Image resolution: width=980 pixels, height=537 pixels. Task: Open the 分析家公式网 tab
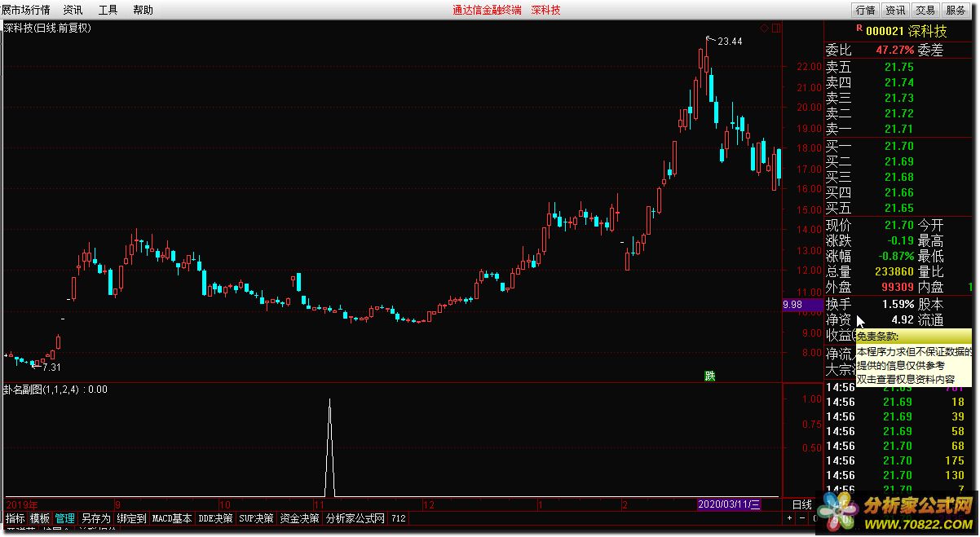[x=355, y=518]
